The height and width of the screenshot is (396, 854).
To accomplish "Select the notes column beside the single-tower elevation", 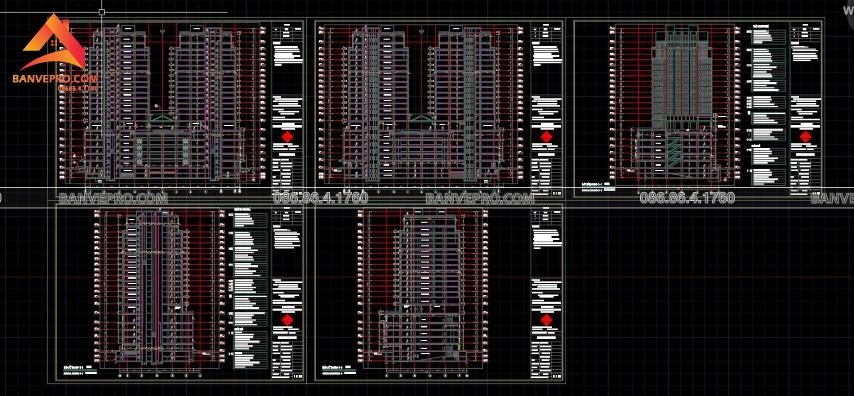I will pyautogui.click(x=768, y=103).
